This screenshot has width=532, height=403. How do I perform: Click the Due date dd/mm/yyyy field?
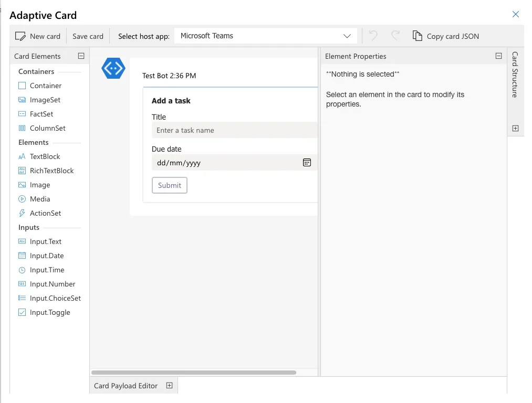click(x=234, y=163)
